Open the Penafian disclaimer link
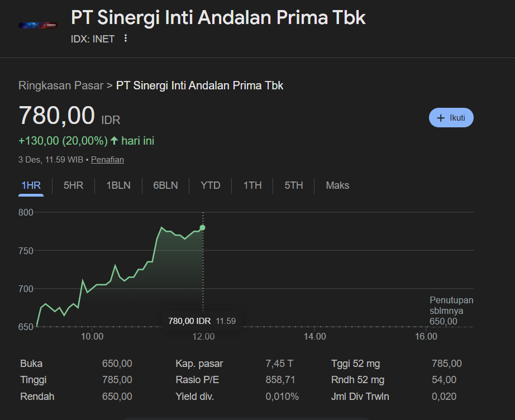Screen dimensions: 515x420 pos(107,159)
